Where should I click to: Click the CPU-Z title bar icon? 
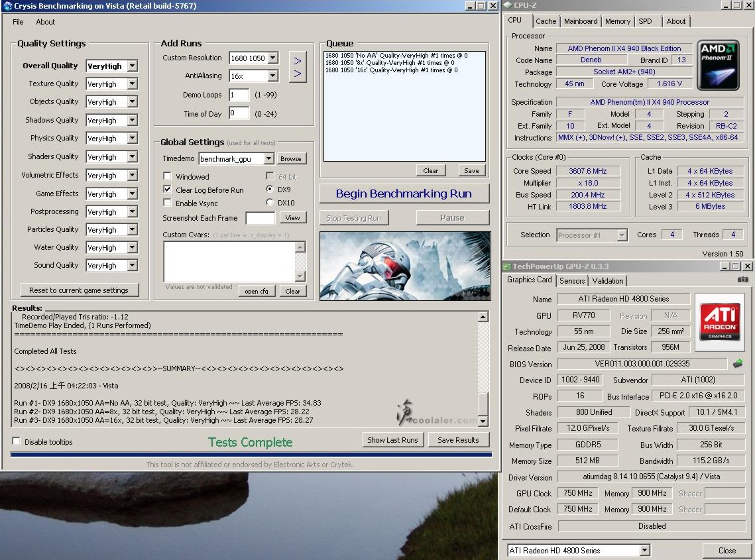(508, 5)
